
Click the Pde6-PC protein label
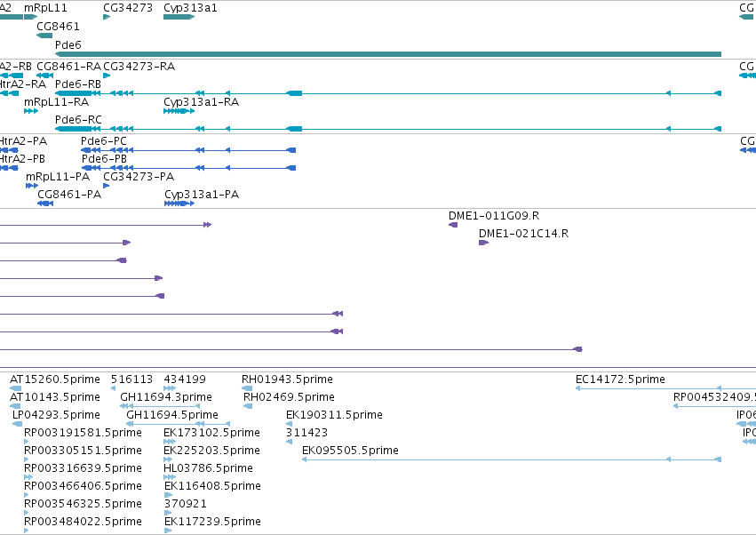[104, 141]
